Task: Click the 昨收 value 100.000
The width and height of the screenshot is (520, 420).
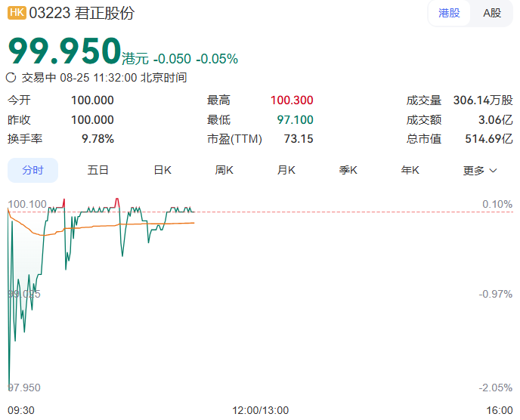Action: [92, 119]
